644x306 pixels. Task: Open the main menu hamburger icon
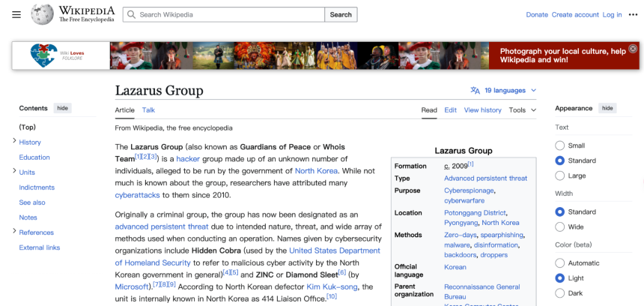(16, 15)
